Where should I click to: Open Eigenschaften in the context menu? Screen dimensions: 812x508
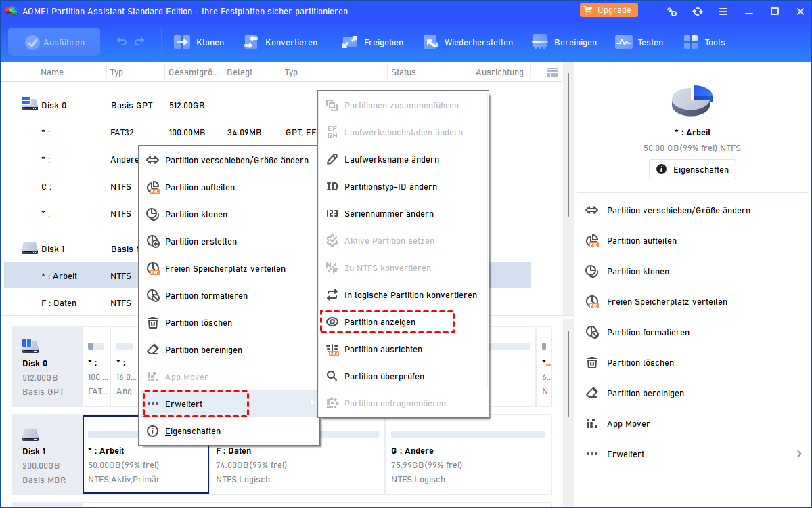pyautogui.click(x=229, y=431)
